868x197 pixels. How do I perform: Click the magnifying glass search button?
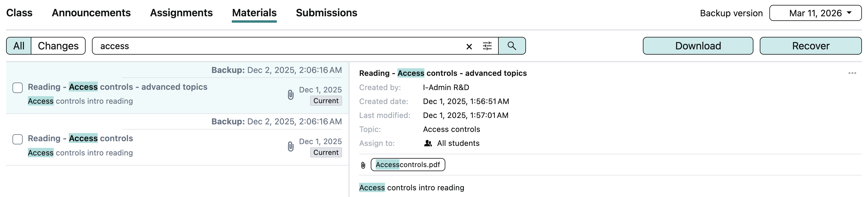(511, 46)
